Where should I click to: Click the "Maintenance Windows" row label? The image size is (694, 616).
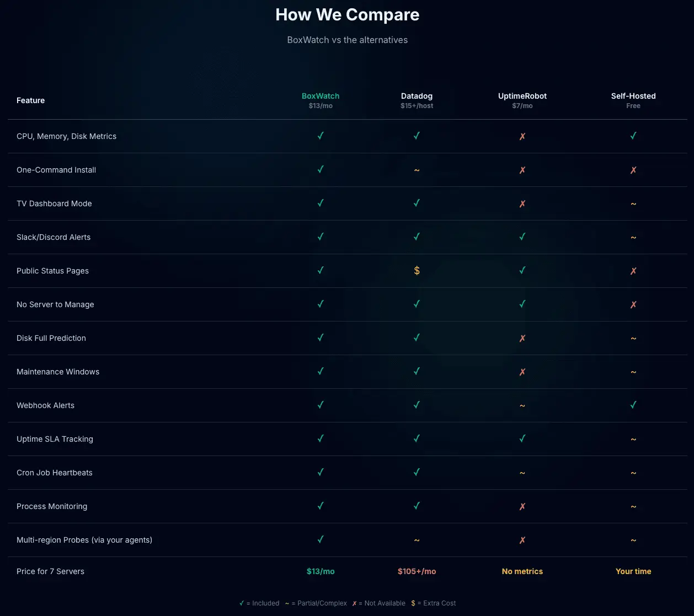[58, 372]
